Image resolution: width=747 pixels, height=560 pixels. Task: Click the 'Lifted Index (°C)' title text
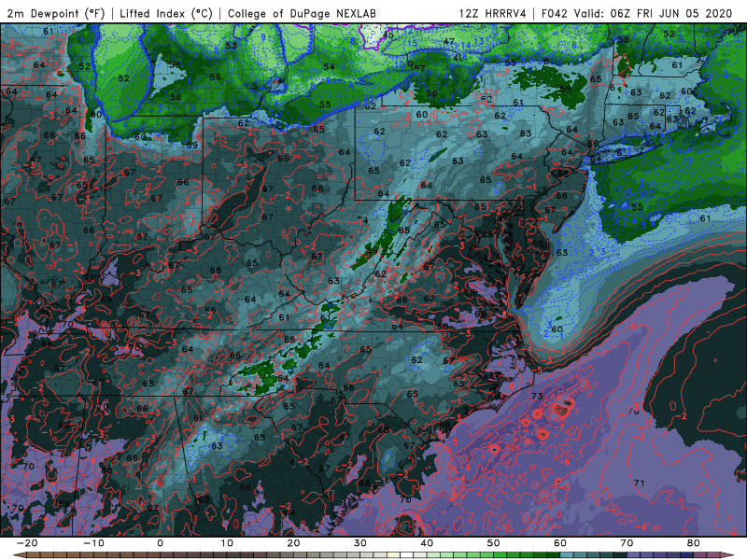click(166, 13)
